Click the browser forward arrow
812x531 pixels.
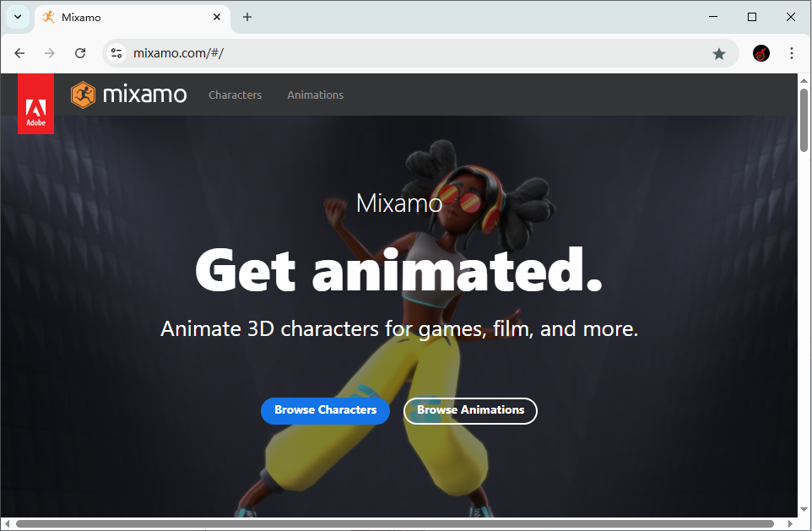[50, 53]
